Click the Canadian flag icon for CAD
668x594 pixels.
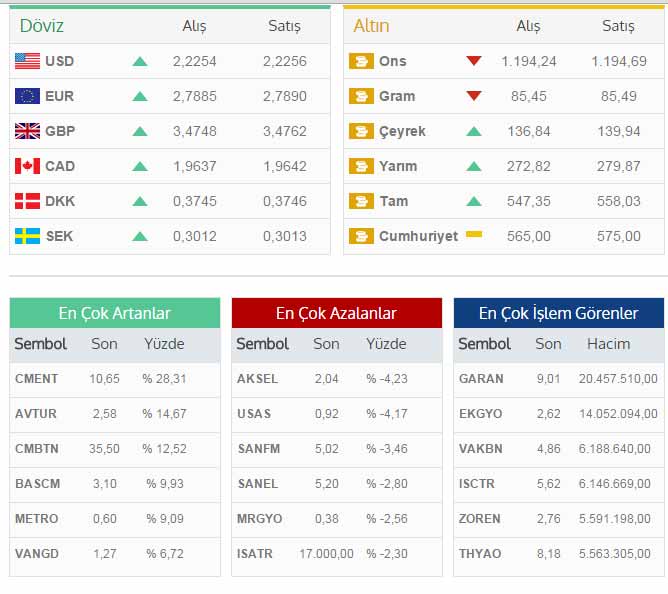click(27, 166)
